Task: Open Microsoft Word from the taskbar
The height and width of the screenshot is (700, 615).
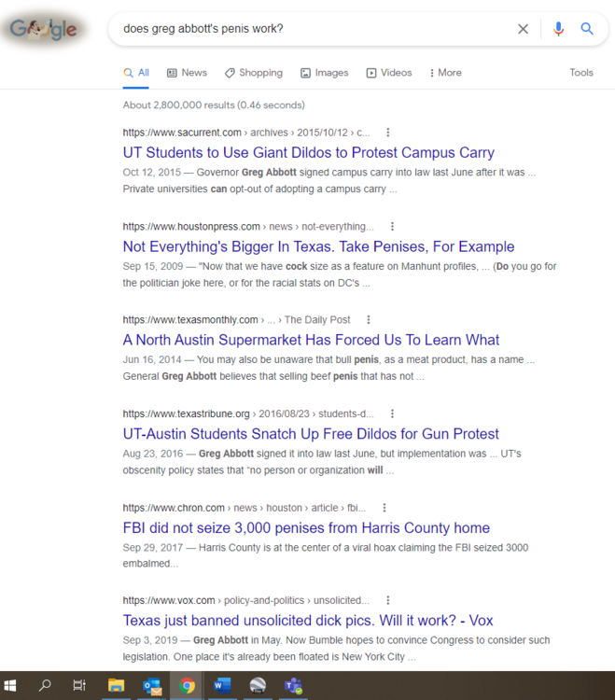Action: (x=221, y=686)
